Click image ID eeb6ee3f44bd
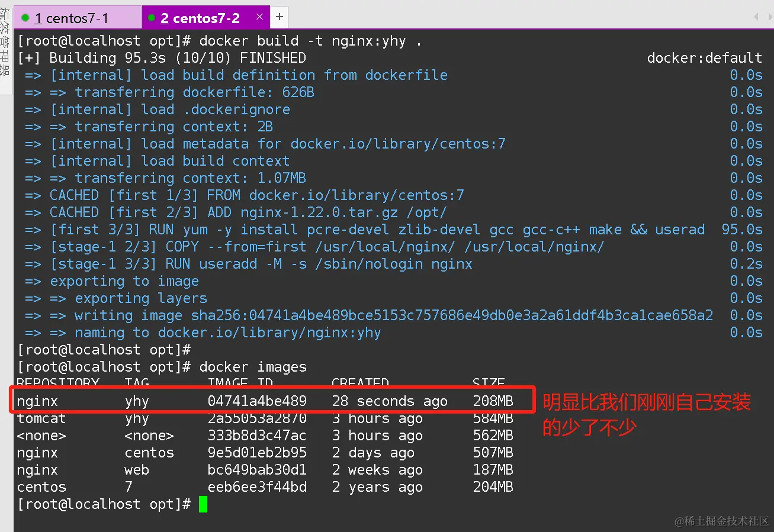 [257, 487]
